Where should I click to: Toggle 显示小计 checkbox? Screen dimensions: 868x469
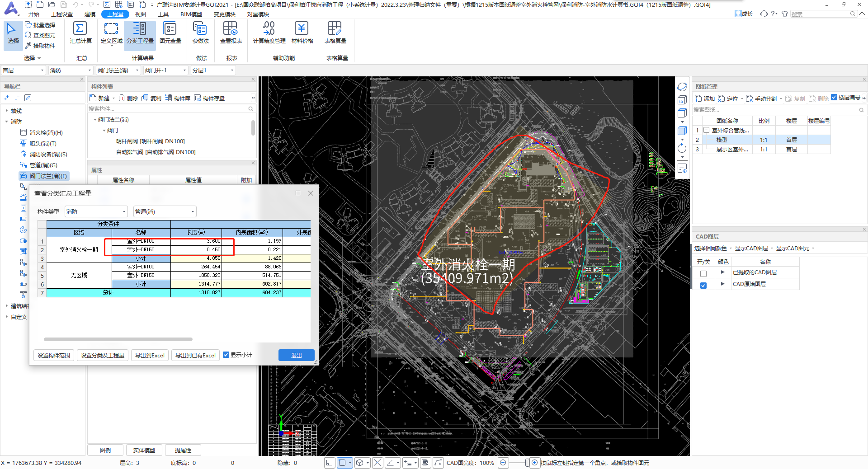(226, 355)
